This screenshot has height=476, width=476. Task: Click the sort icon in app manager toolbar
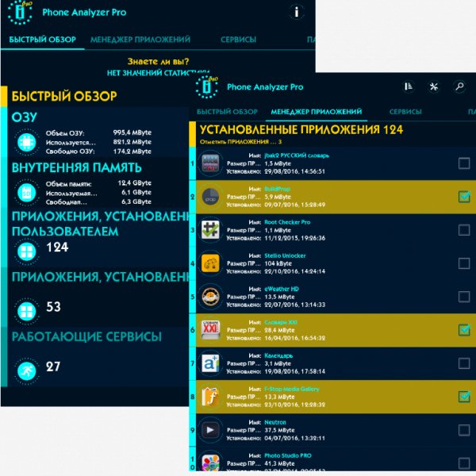point(409,86)
